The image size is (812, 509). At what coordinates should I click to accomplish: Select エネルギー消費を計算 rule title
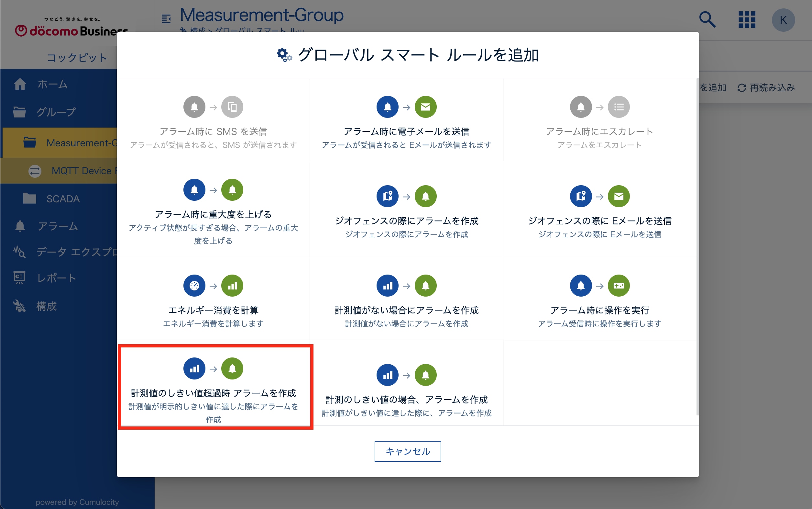click(213, 310)
